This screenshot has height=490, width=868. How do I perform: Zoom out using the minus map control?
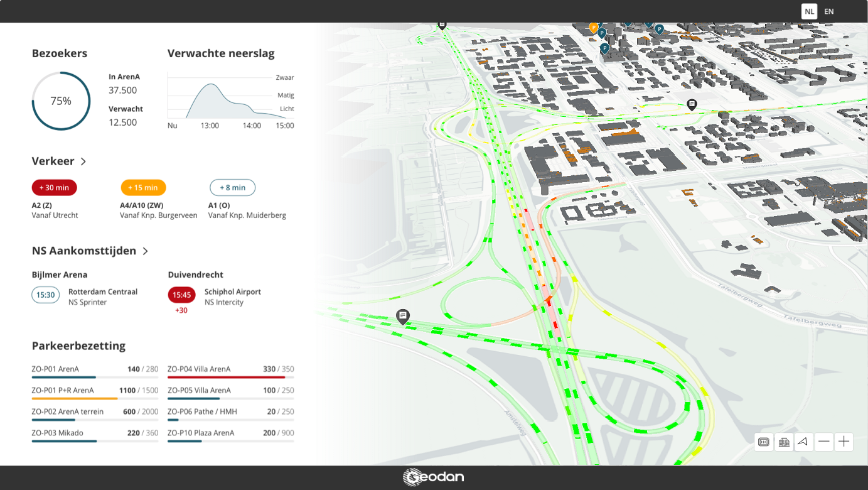click(824, 442)
